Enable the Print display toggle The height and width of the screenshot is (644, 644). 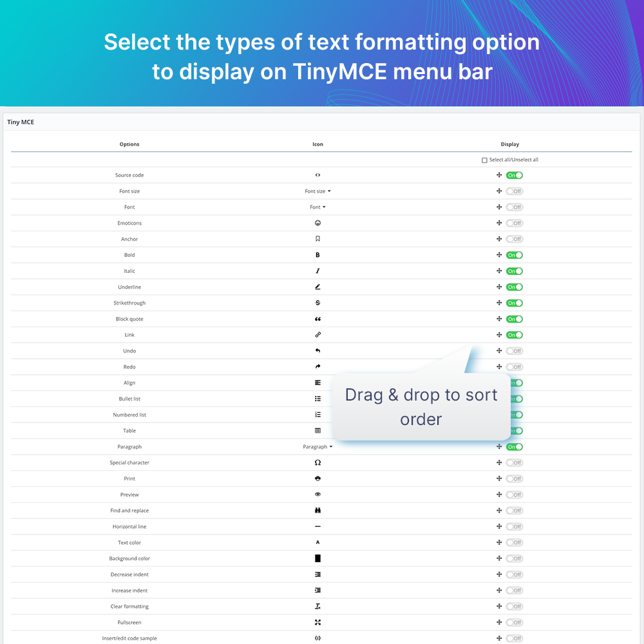[514, 478]
